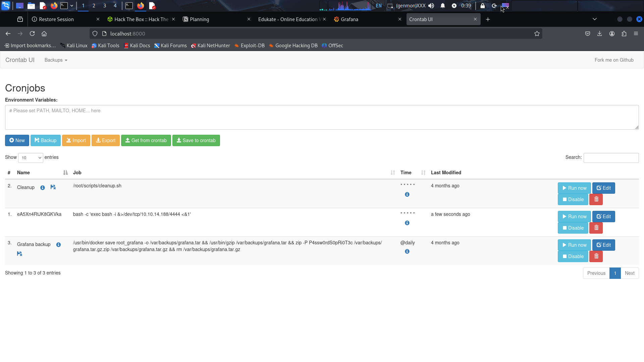Screen dimensions: 644x362
Task: Click the Save to crontab button
Action: [x=196, y=140]
